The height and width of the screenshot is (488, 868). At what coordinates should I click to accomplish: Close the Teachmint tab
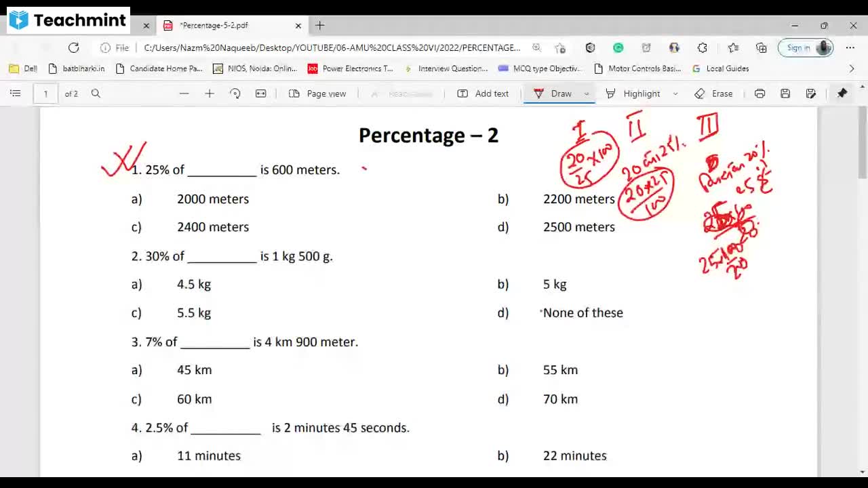coord(146,26)
